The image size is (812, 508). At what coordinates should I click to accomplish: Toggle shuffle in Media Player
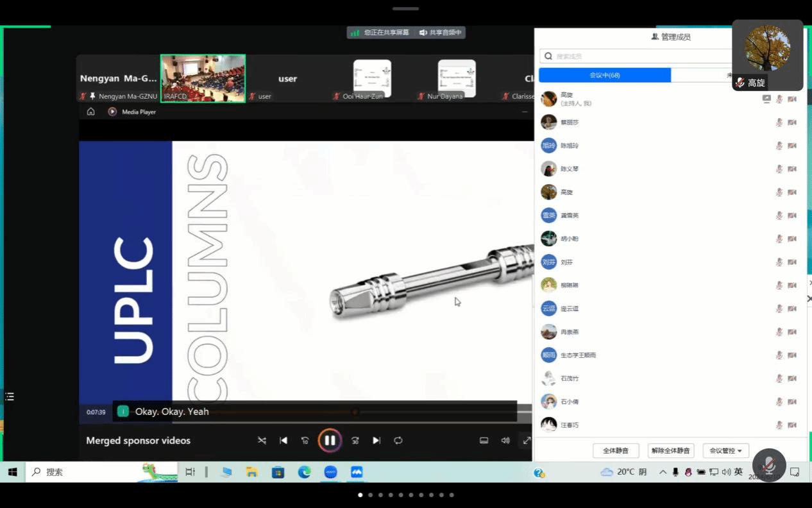coord(262,441)
